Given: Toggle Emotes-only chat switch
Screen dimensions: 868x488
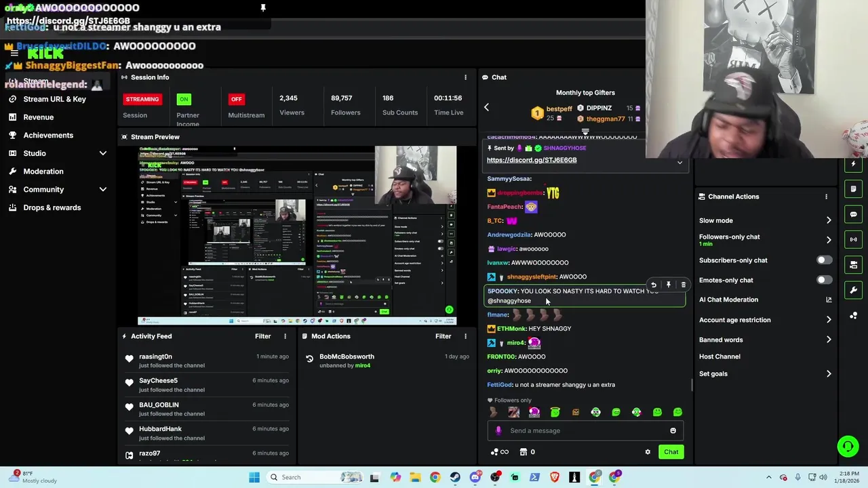Looking at the screenshot, I should (x=824, y=280).
